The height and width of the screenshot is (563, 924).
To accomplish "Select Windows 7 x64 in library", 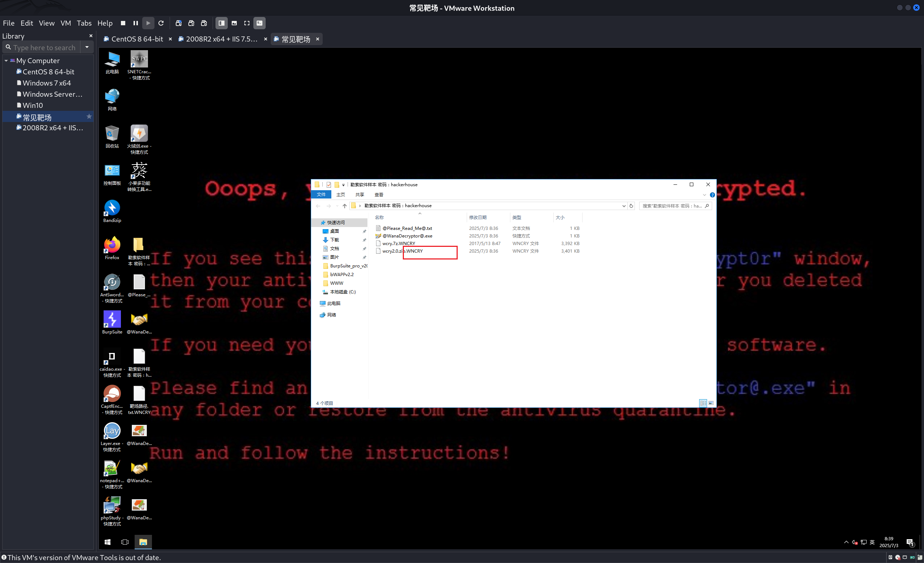I will (x=47, y=83).
